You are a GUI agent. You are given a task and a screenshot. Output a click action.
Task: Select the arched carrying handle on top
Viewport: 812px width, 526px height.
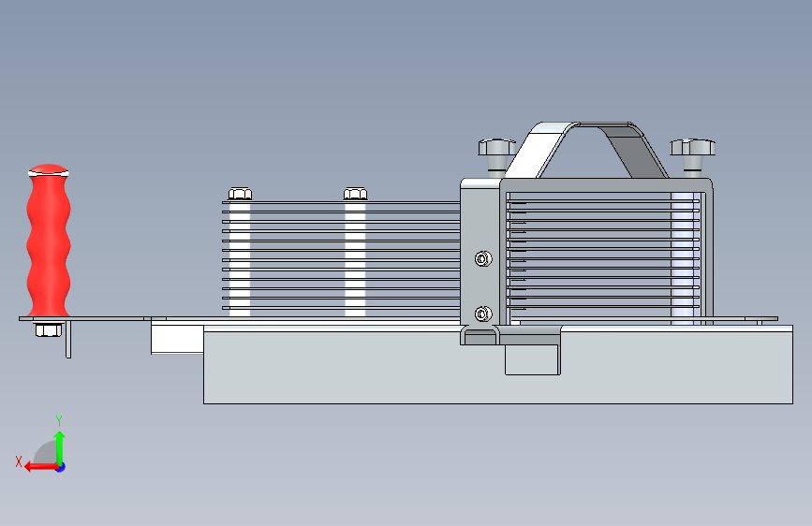tap(585, 149)
